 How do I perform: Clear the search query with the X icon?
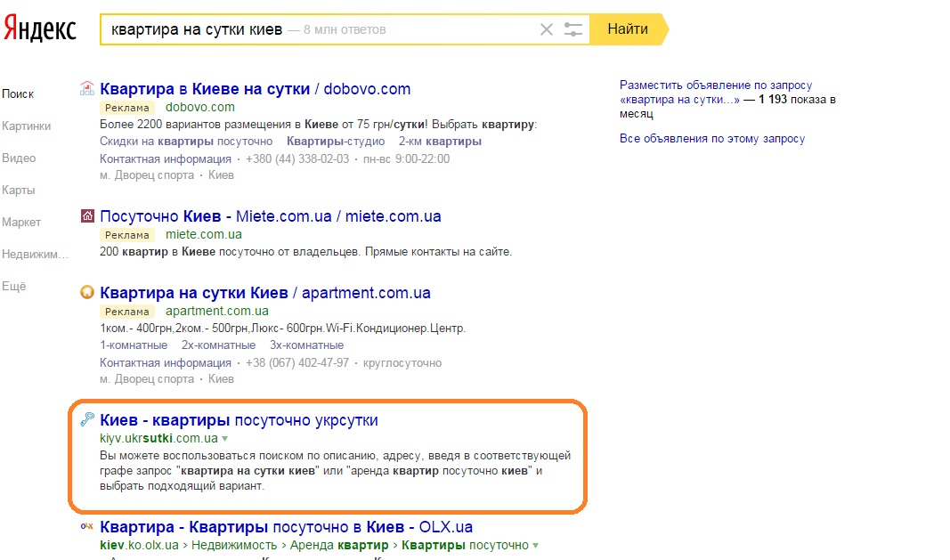pos(546,29)
